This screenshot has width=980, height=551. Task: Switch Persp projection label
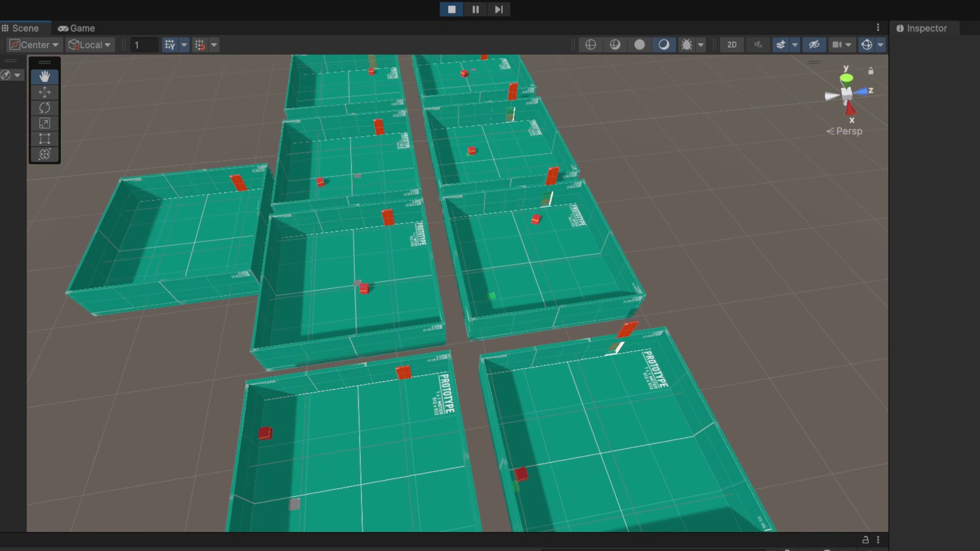pos(844,131)
